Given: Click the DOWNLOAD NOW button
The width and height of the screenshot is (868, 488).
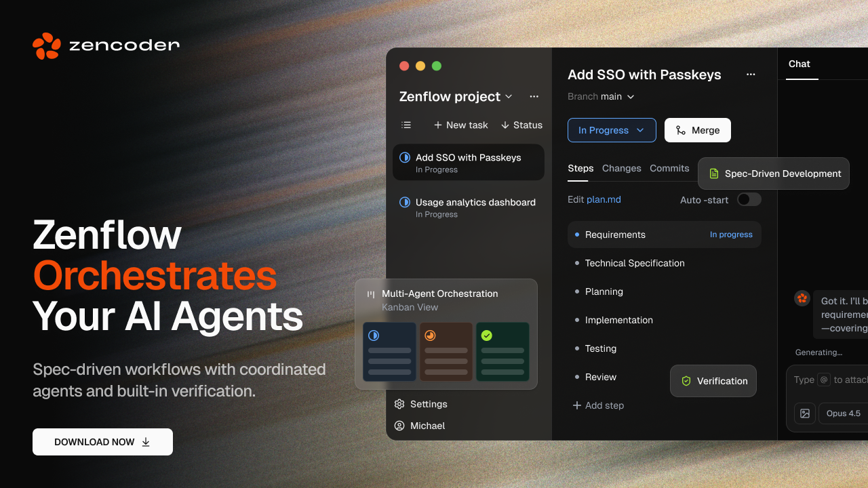Looking at the screenshot, I should click(x=102, y=442).
